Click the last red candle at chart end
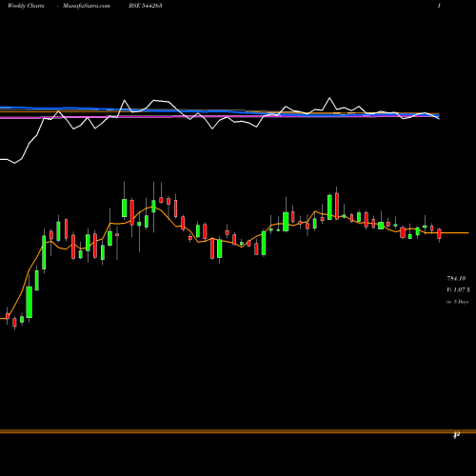Viewport: 476px width, 476px height. point(439,233)
